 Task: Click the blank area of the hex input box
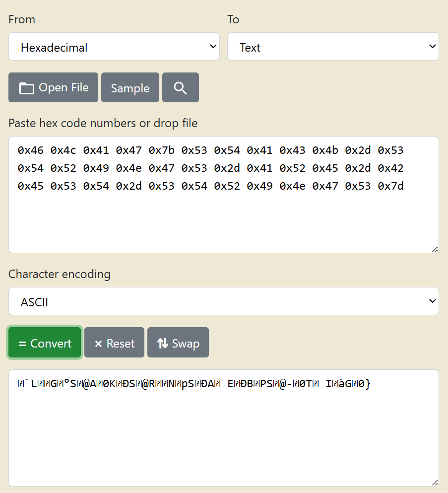(223, 223)
